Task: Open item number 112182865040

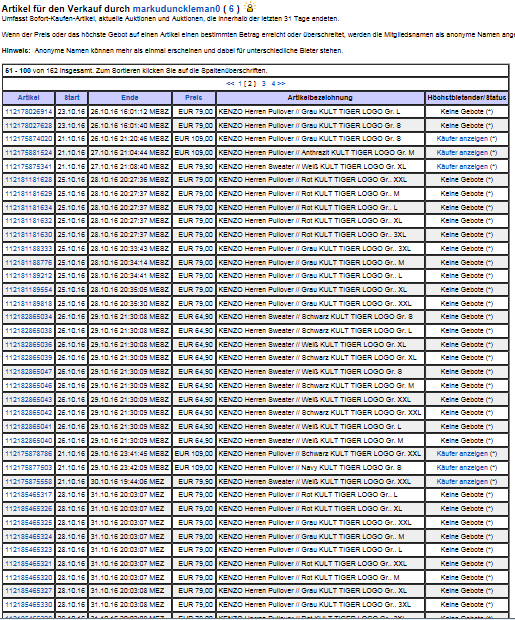Action: 28,440
